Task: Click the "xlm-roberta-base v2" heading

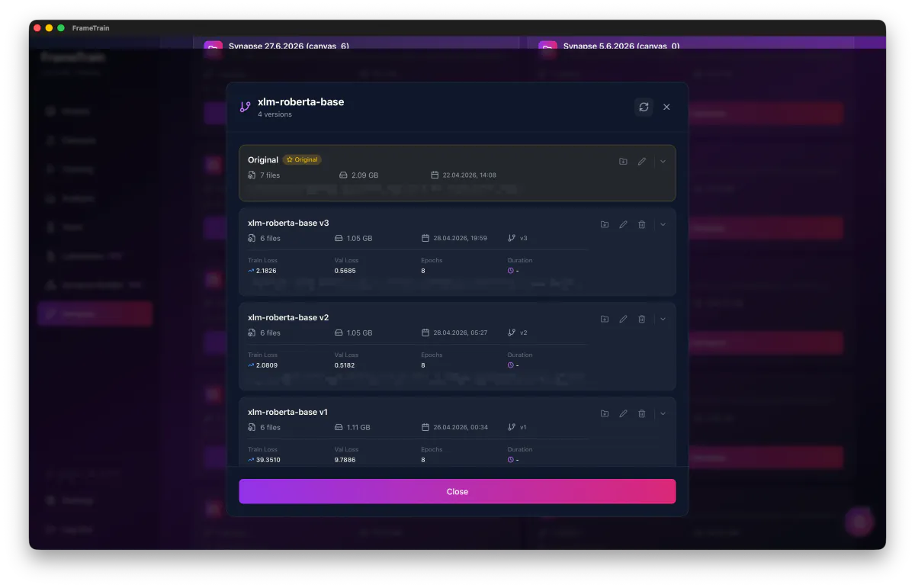Action: 288,317
